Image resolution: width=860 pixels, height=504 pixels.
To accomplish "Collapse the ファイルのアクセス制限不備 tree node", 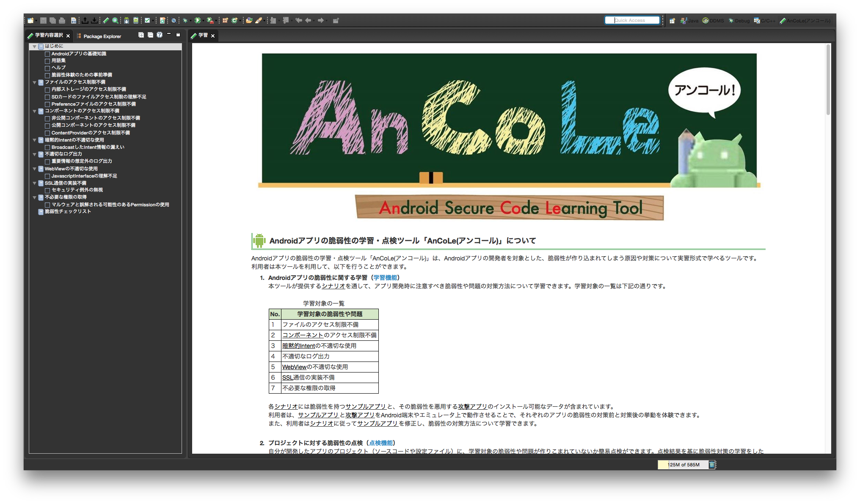I will coord(35,82).
